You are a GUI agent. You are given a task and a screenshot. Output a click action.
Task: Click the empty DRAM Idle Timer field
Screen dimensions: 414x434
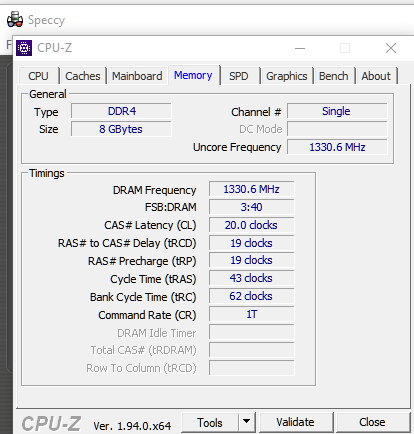point(252,332)
